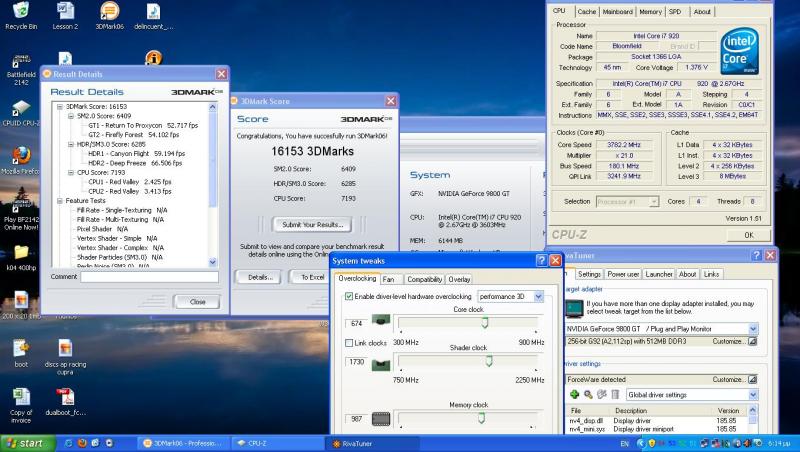Click the Details button in 3DMark Score

pyautogui.click(x=260, y=278)
